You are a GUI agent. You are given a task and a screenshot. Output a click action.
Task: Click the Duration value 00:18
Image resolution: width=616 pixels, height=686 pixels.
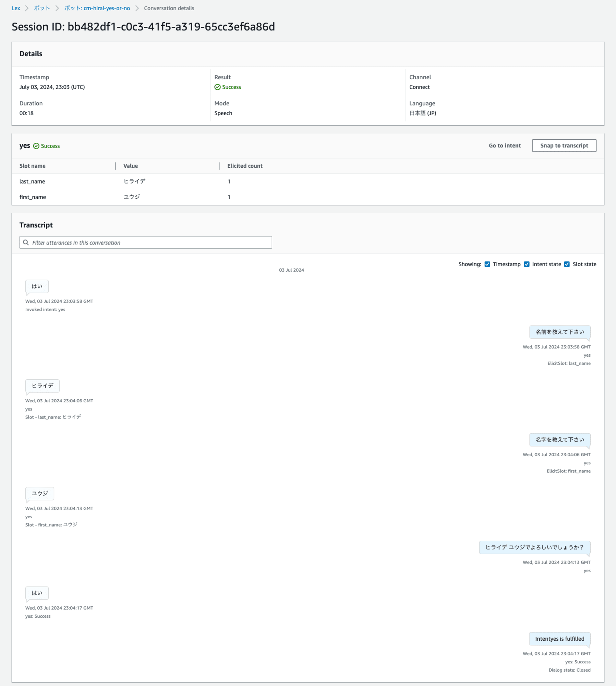coord(26,113)
